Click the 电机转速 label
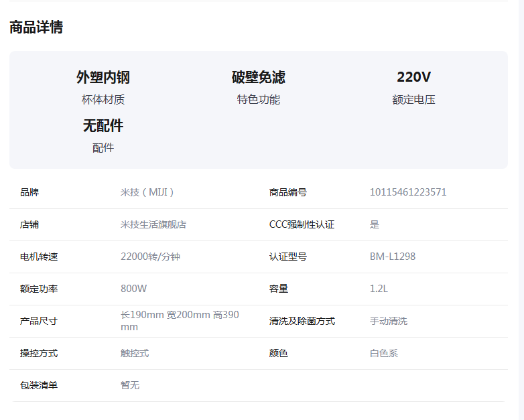 (x=39, y=257)
